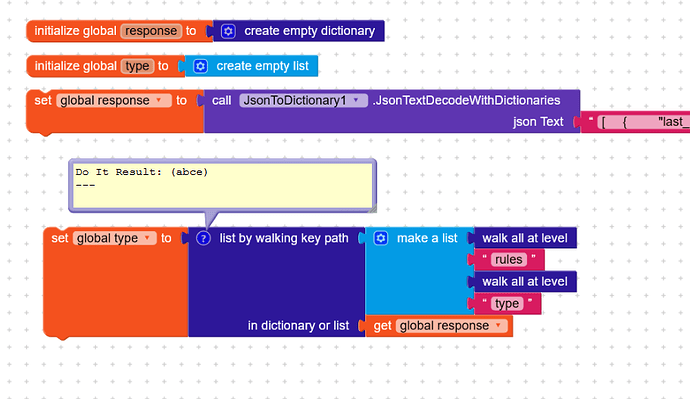
Task: Select the first walk all at level block
Action: coord(525,238)
